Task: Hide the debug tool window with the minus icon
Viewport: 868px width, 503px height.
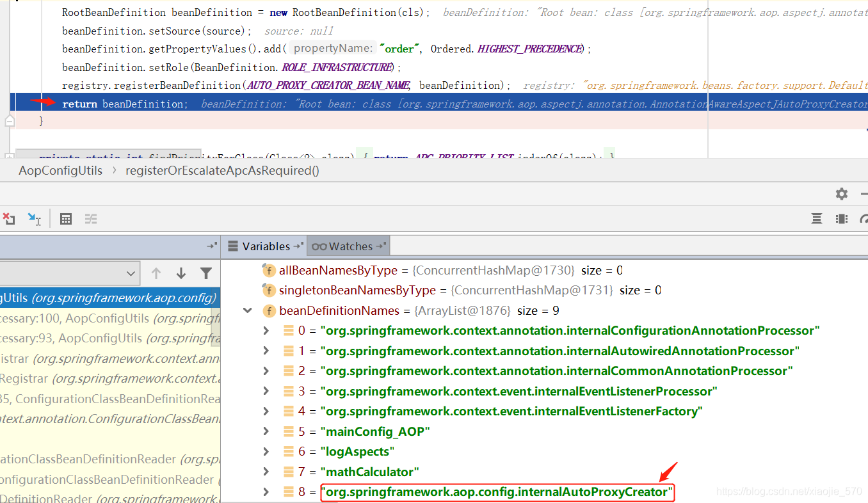Action: [x=864, y=193]
